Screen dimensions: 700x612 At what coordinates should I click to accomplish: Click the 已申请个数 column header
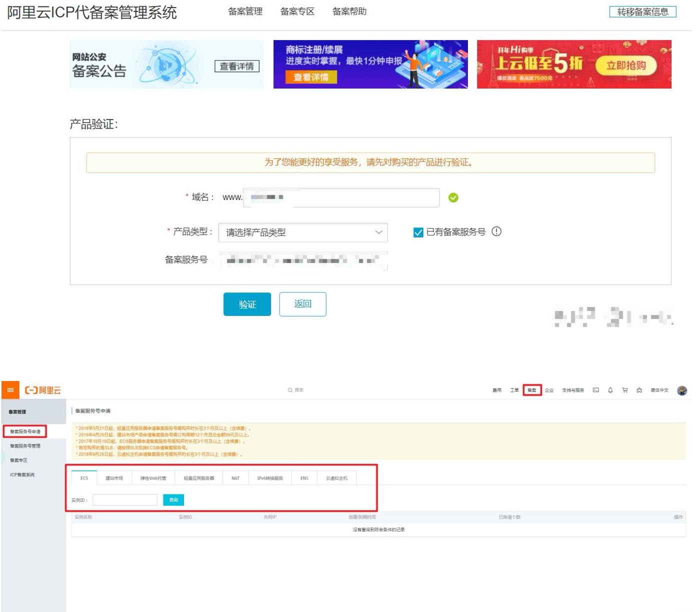[x=509, y=517]
